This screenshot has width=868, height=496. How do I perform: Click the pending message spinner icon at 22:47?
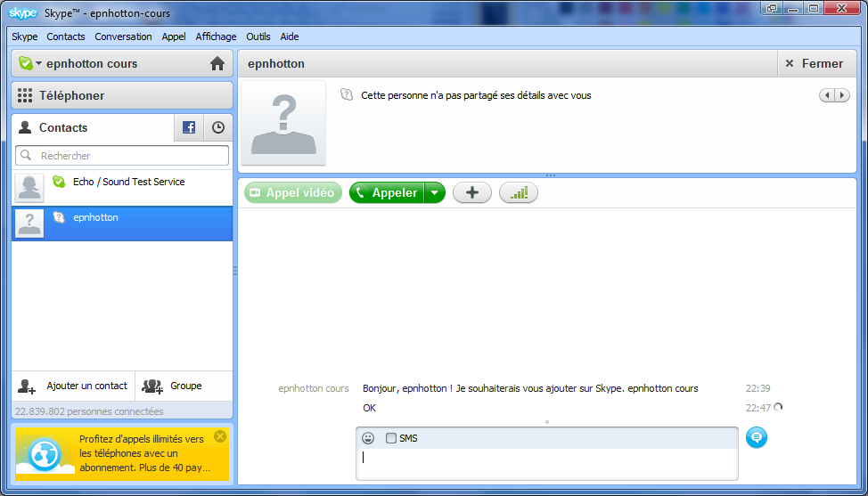click(x=778, y=408)
